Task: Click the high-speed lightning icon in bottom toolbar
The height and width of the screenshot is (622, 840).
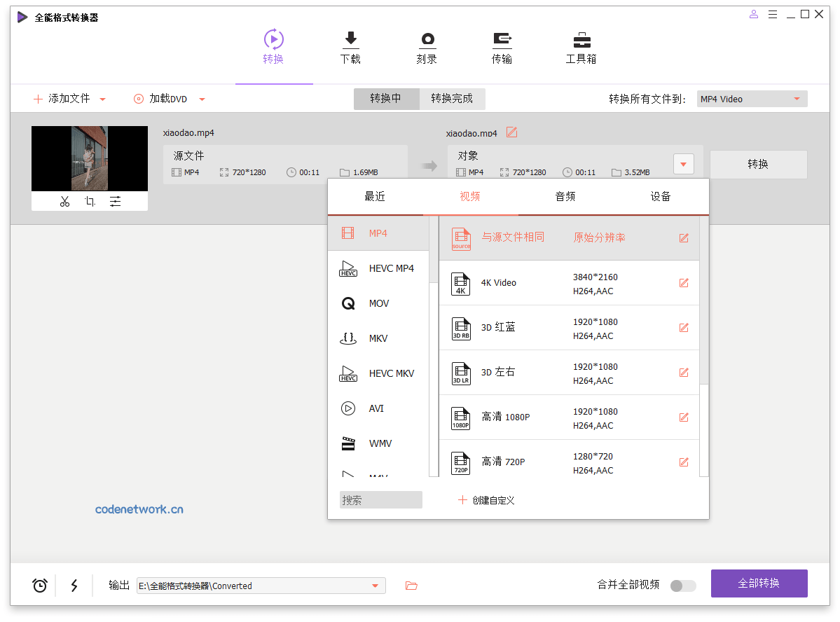Action: click(x=74, y=585)
